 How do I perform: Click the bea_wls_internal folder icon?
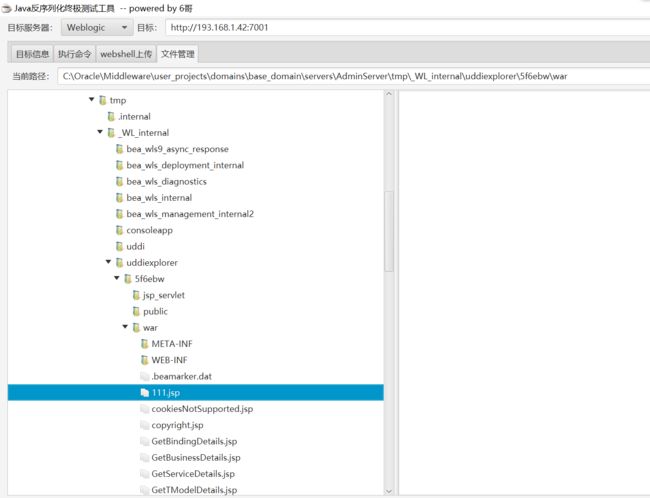click(119, 197)
